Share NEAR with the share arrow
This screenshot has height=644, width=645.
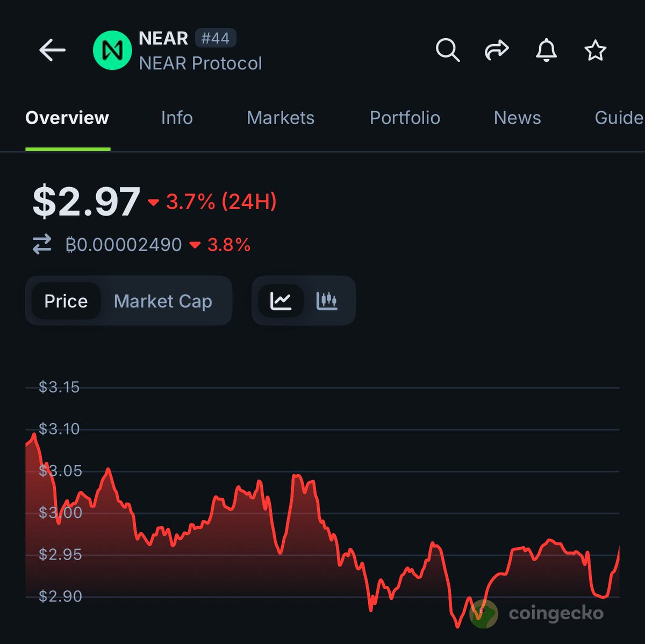497,51
